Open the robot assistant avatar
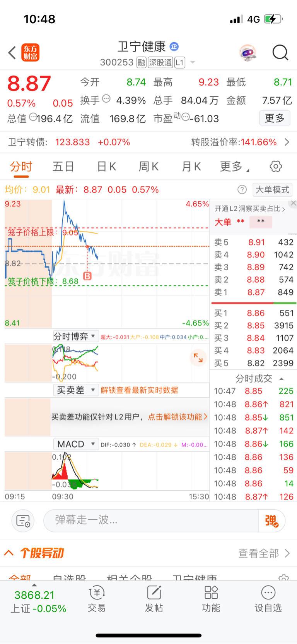Viewport: 297px width, 644px height. [247, 52]
